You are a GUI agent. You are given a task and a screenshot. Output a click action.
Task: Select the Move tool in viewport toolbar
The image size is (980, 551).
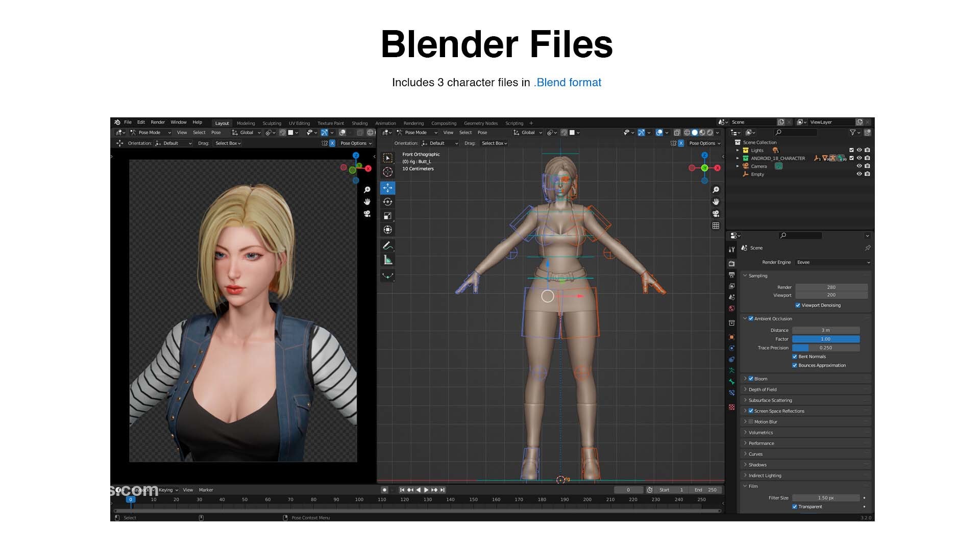387,188
